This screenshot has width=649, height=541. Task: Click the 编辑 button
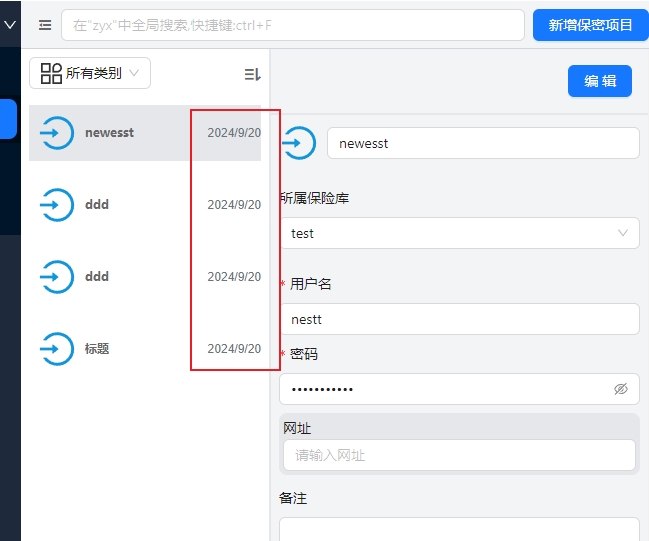click(600, 81)
